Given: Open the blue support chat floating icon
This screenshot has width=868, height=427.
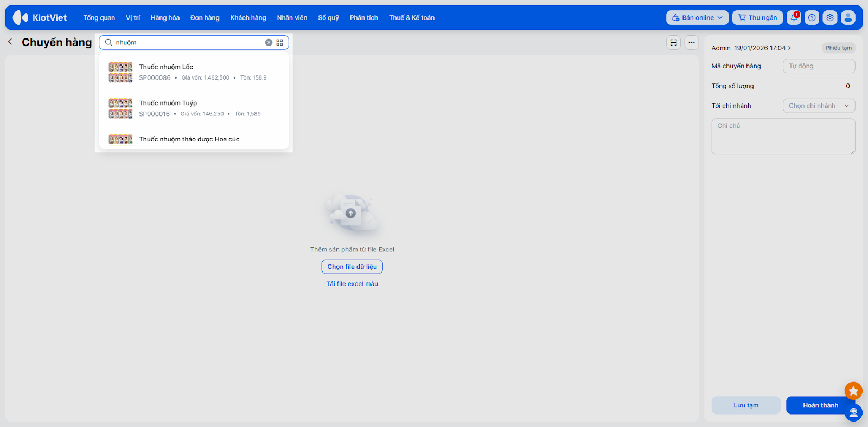Looking at the screenshot, I should 853,413.
